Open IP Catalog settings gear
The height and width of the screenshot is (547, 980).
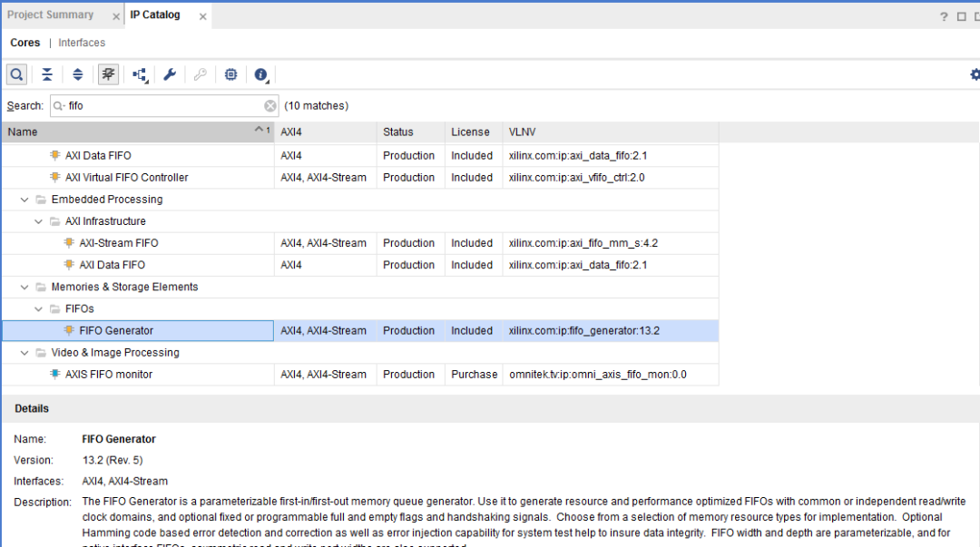click(x=975, y=74)
